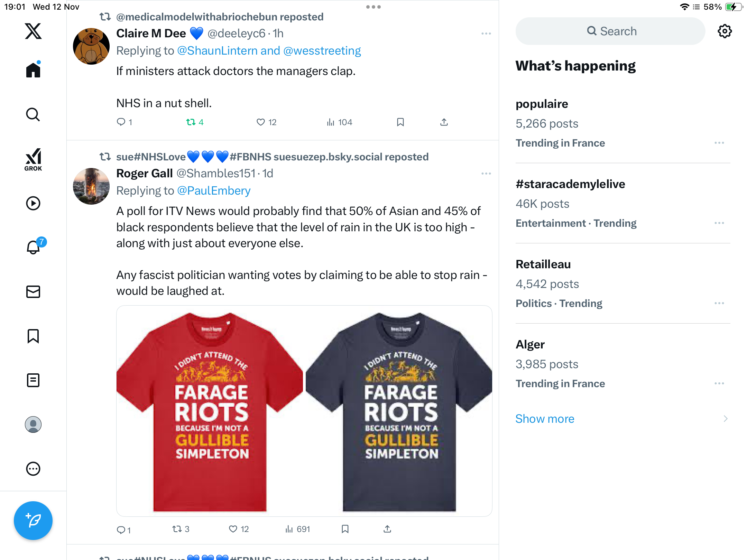This screenshot has height=560, width=747.
Task: Go to Home in sidebar
Action: tap(33, 70)
